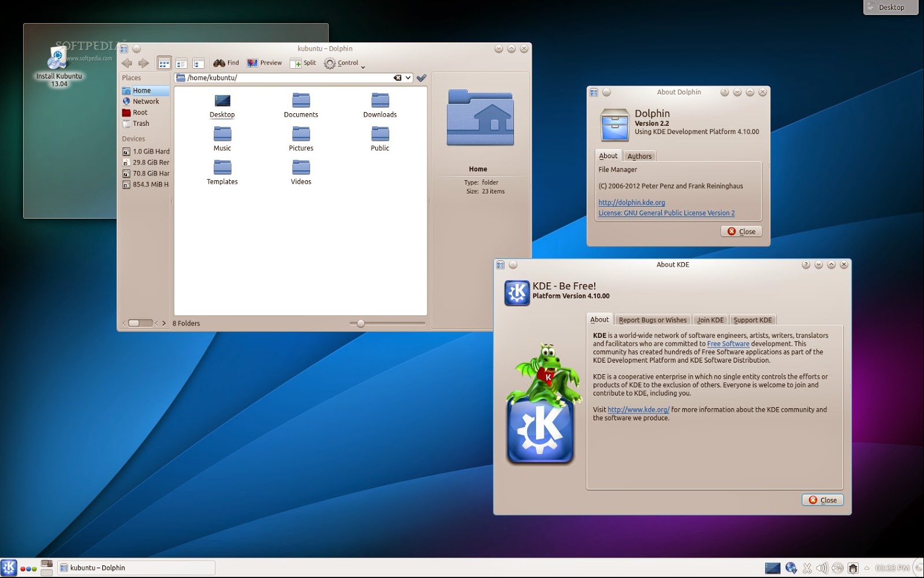924x578 pixels.
Task: Click the kubuntu – Dolphin taskbar entry
Action: 136,568
